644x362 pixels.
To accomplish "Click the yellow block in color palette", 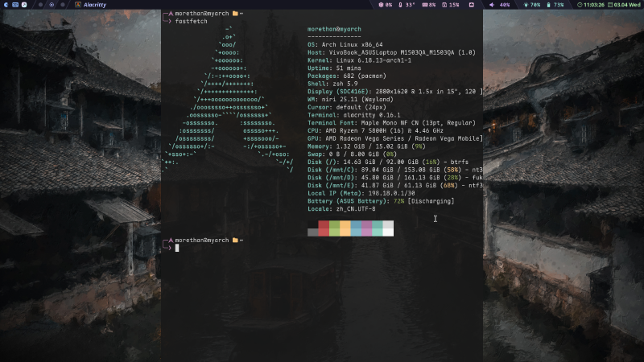I will point(345,228).
